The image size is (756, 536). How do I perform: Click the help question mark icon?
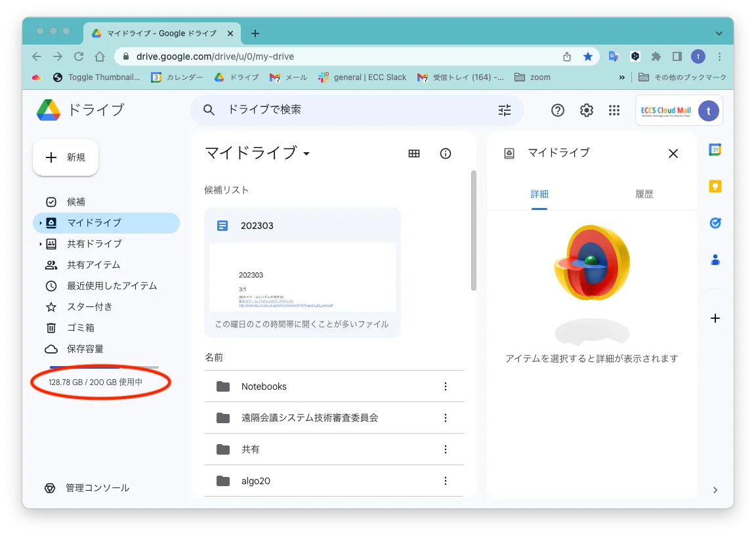coord(558,110)
